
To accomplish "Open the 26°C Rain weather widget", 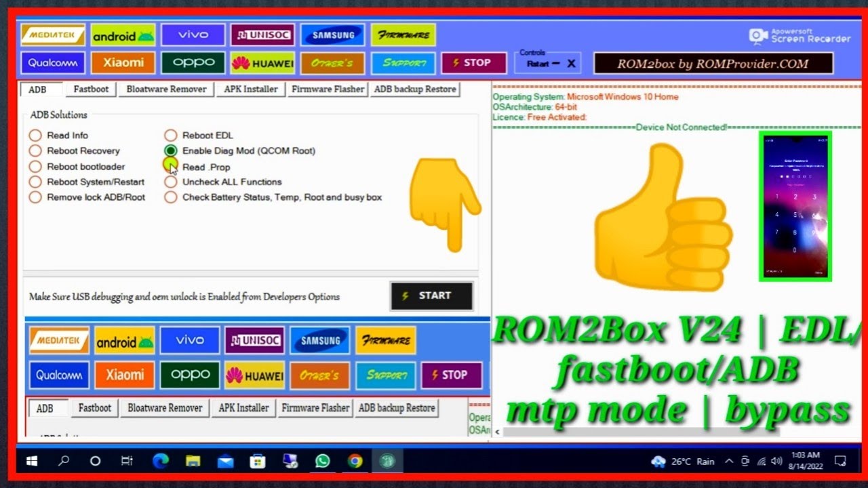I will (x=683, y=462).
